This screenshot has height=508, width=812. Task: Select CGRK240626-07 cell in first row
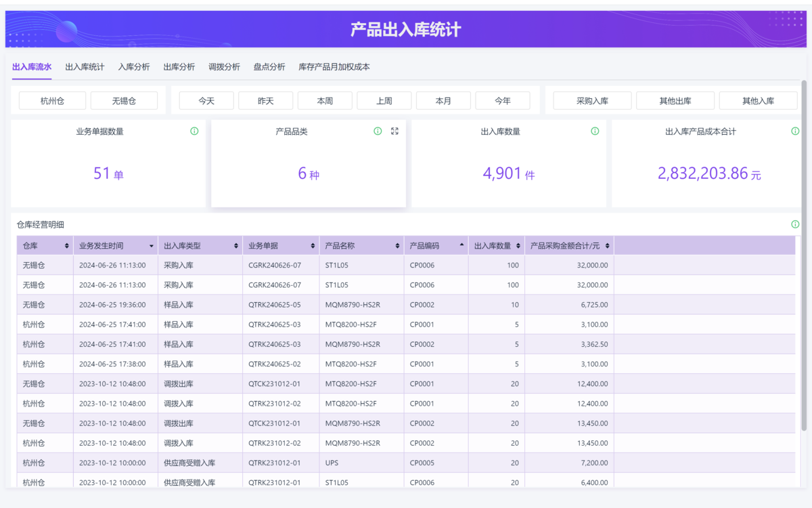(275, 266)
